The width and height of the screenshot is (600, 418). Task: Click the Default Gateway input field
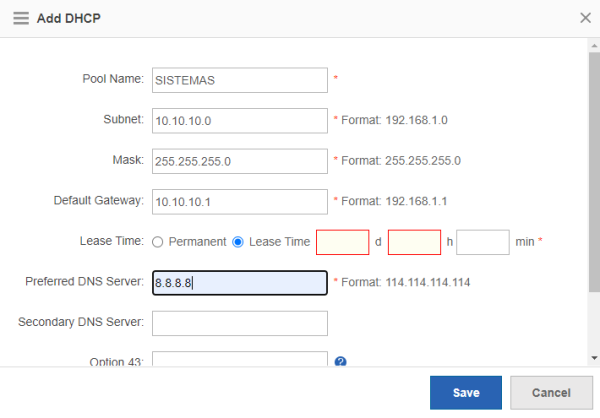[240, 202]
